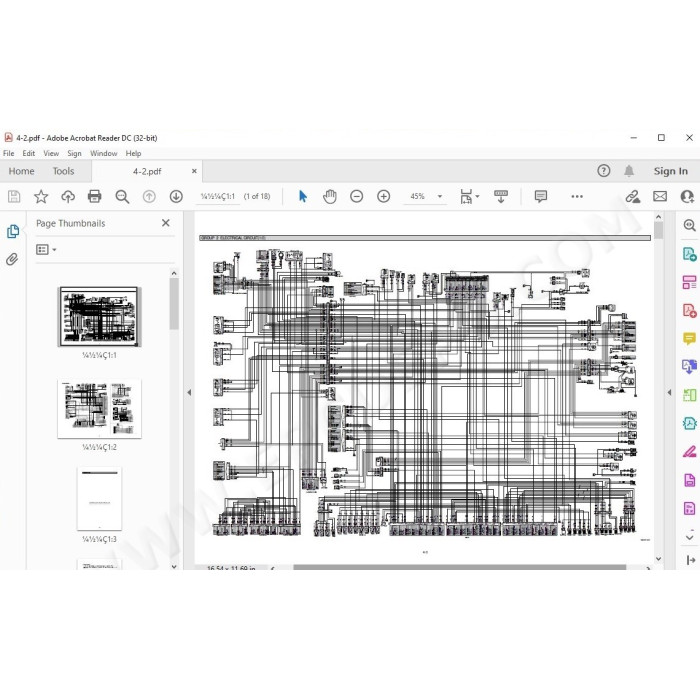700x700 pixels.
Task: Click the scrolling mode toolbar icon
Action: [x=501, y=196]
